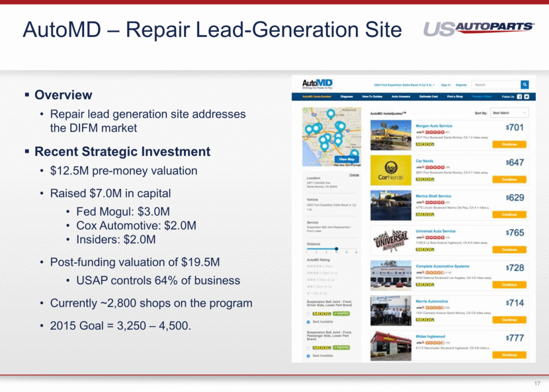Image resolution: width=549 pixels, height=392 pixels.
Task: Open the AutoMD Twitter page icon
Action: point(526,97)
